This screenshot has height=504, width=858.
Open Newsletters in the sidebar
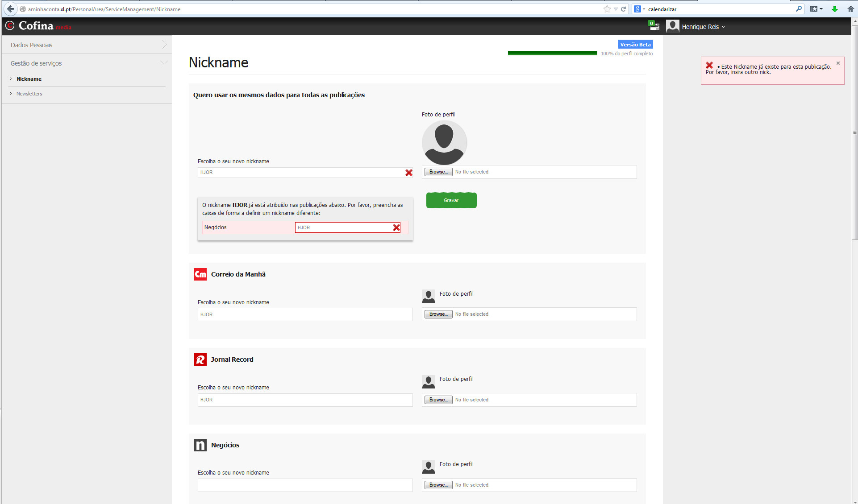29,94
